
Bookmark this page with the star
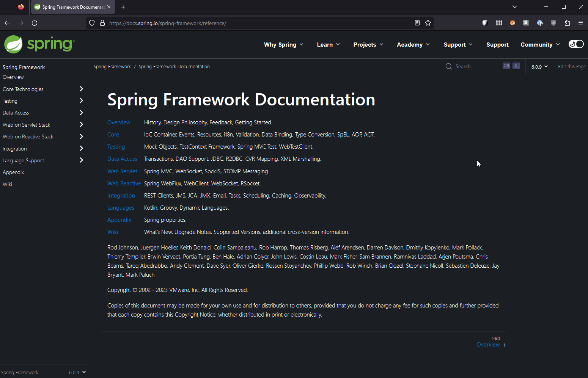(428, 23)
